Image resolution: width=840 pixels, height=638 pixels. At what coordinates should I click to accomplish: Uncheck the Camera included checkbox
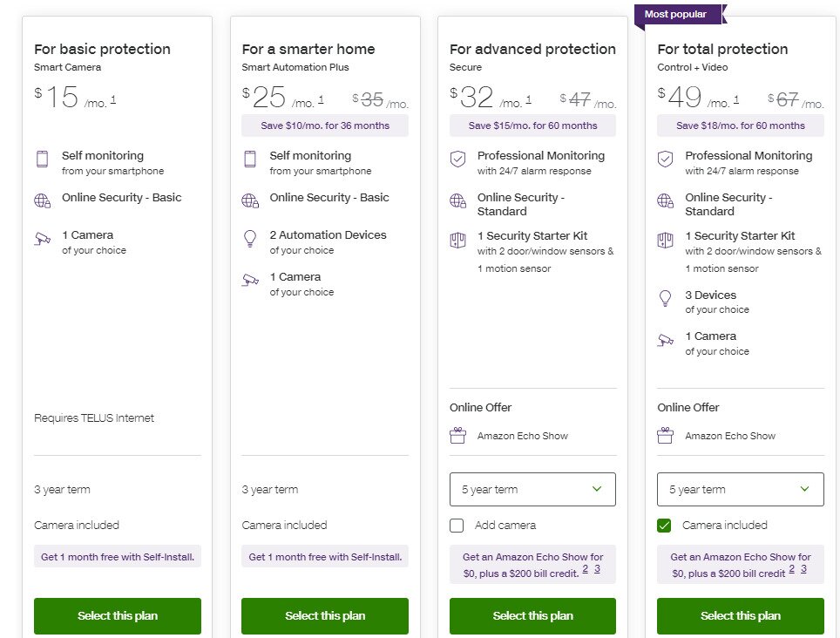pos(665,526)
